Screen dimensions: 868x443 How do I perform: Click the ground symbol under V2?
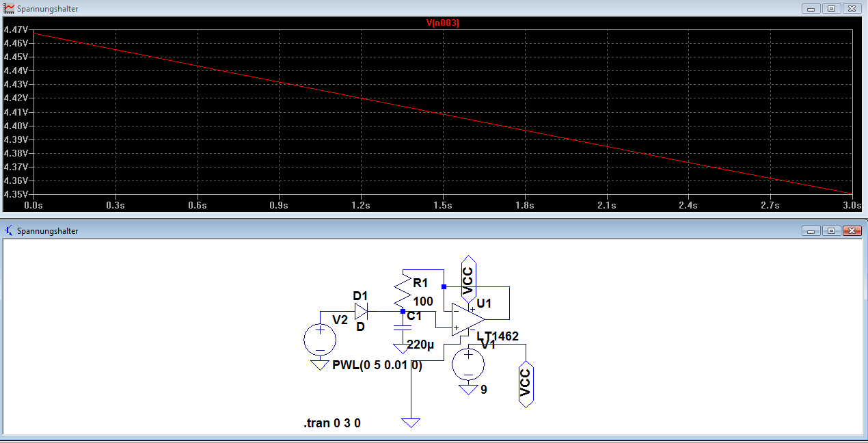319,365
